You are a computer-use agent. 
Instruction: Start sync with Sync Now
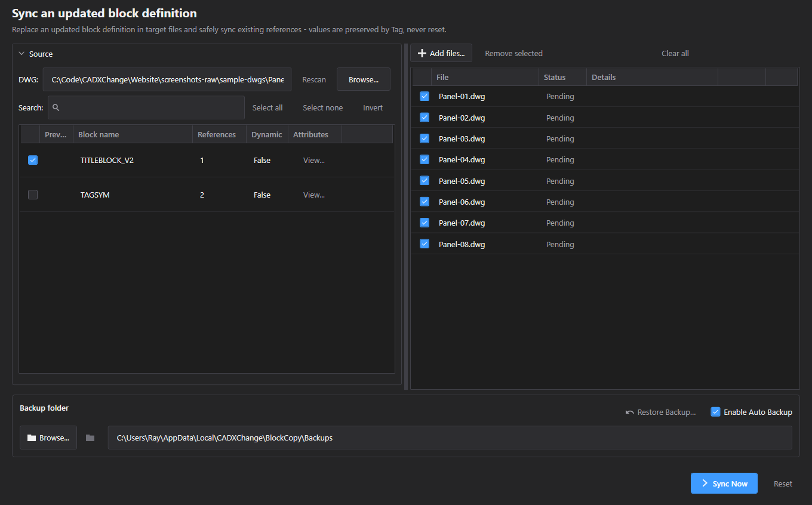point(724,484)
